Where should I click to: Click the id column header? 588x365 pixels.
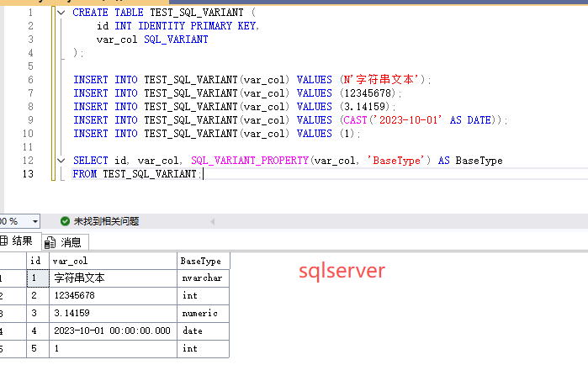(x=38, y=261)
